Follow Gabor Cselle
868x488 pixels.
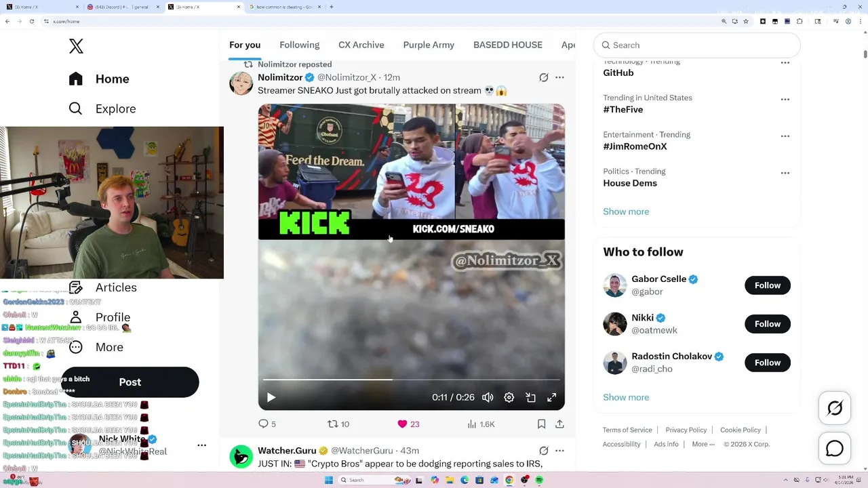(x=768, y=285)
